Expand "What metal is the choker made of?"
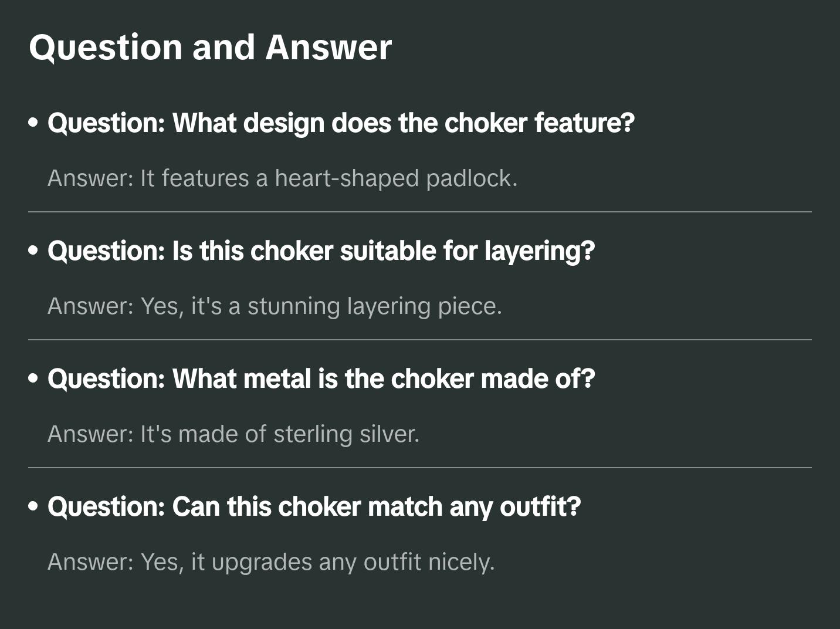This screenshot has height=629, width=840. (x=321, y=378)
